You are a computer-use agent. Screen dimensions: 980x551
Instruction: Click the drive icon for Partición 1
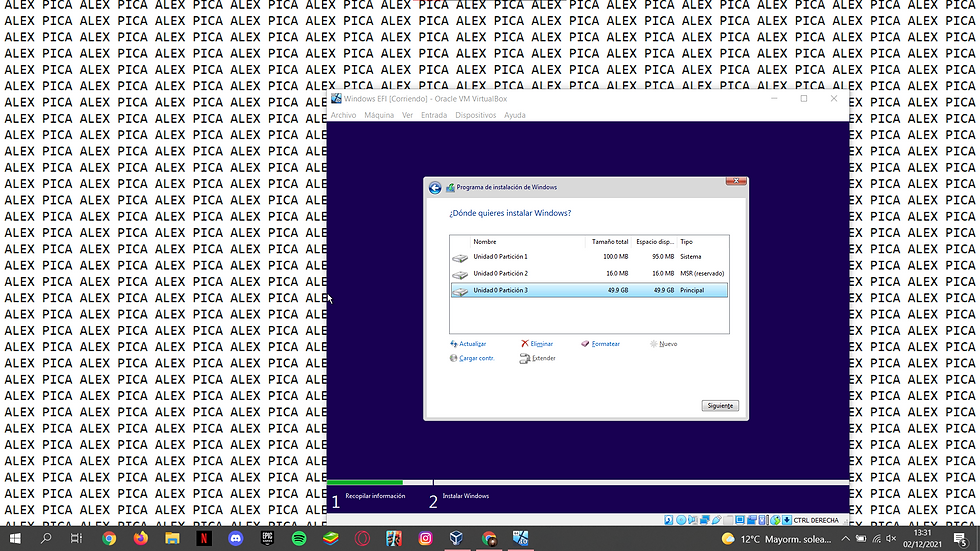460,257
